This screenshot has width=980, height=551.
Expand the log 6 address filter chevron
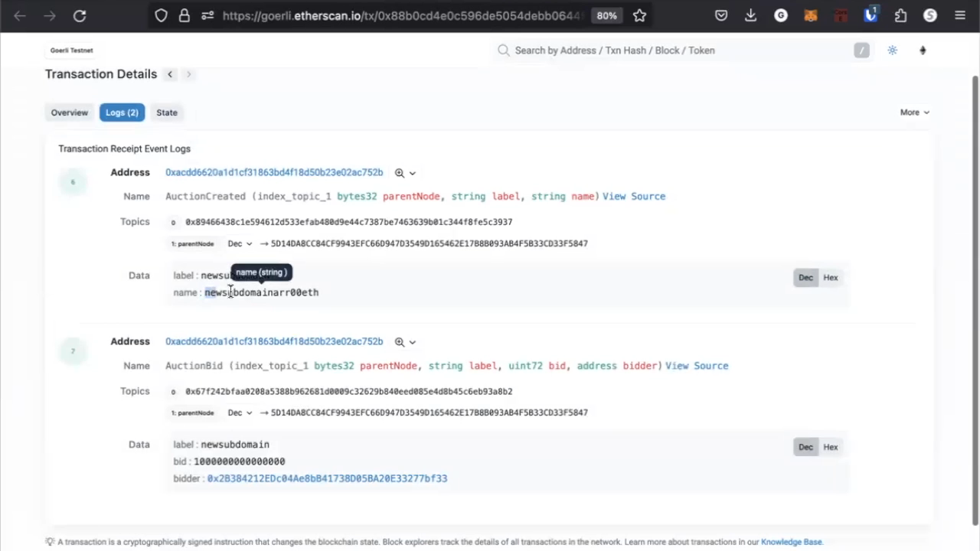[413, 173]
